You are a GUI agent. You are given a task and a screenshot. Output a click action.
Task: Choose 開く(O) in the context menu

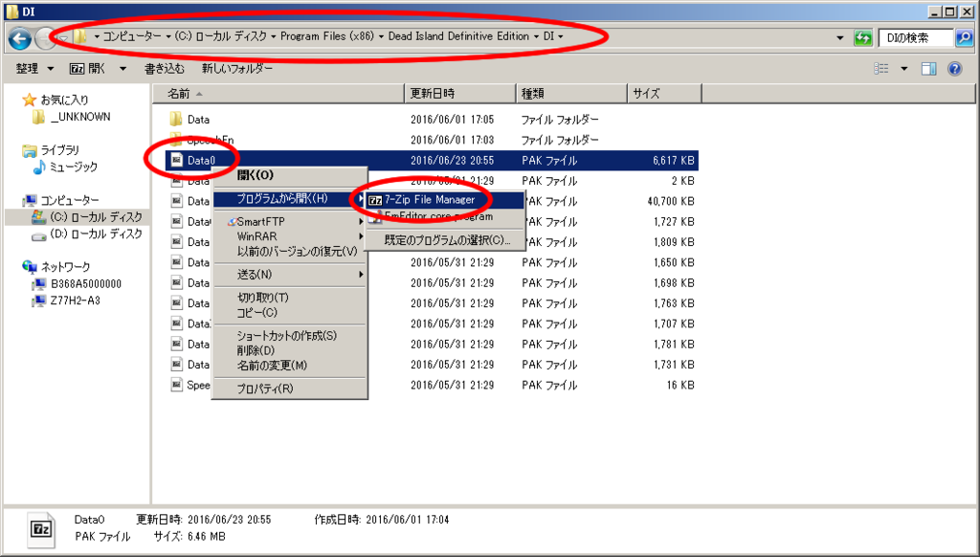tap(289, 175)
